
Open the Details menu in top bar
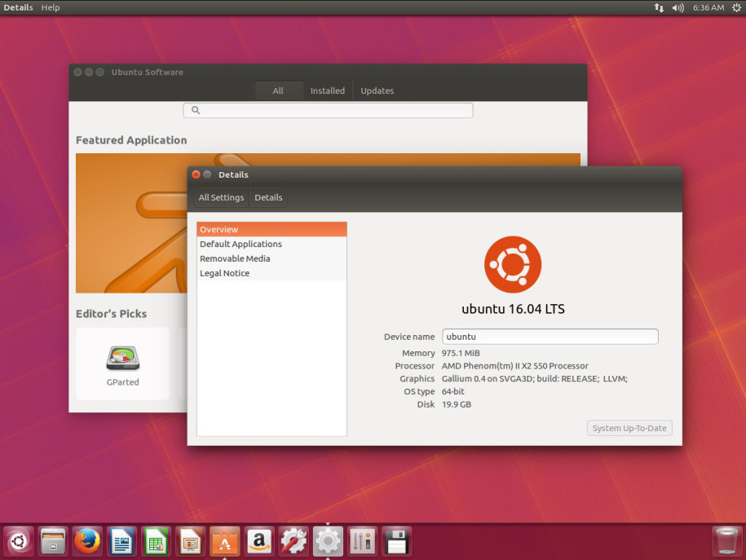tap(18, 7)
